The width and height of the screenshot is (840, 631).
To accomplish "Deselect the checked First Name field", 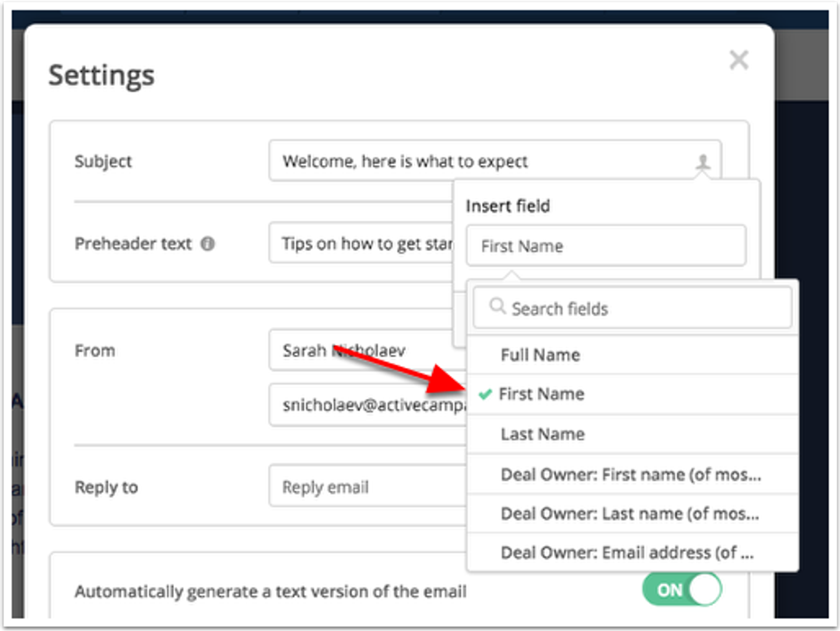I will point(541,394).
